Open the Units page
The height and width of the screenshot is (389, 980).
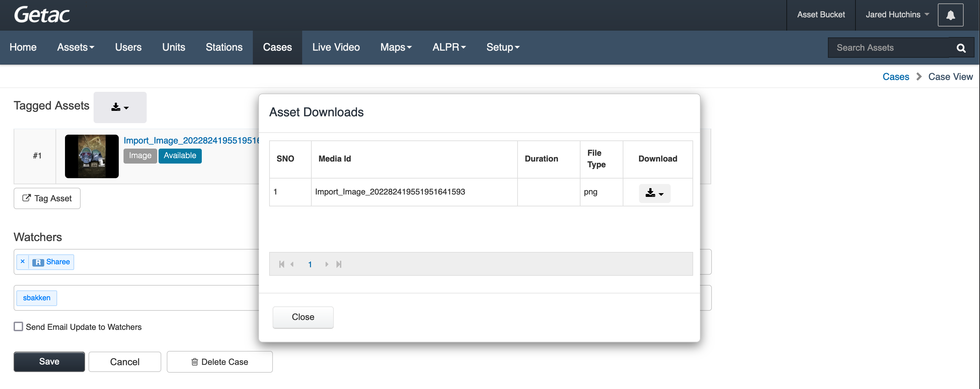(174, 47)
